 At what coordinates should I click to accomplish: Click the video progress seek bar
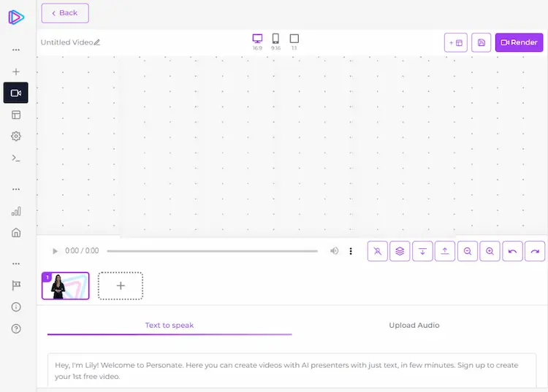coord(212,251)
